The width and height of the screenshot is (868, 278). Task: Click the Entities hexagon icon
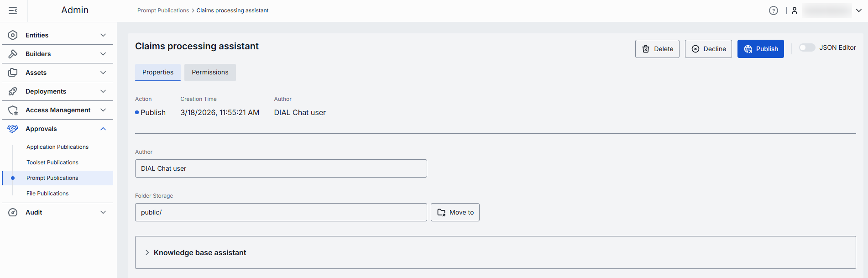tap(13, 35)
